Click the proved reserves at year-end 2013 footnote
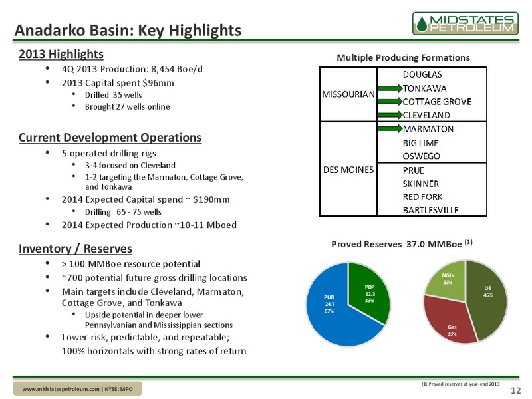This screenshot has height=399, width=532. pos(460,384)
